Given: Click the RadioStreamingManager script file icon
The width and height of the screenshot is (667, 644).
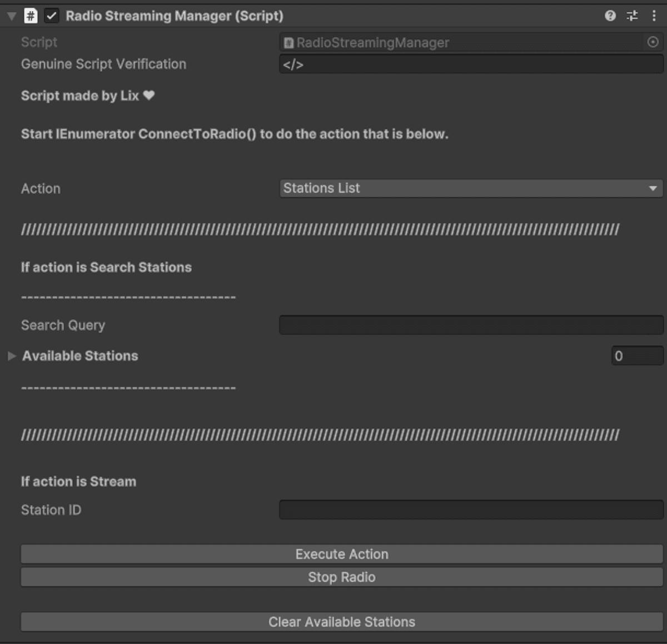Looking at the screenshot, I should (288, 43).
